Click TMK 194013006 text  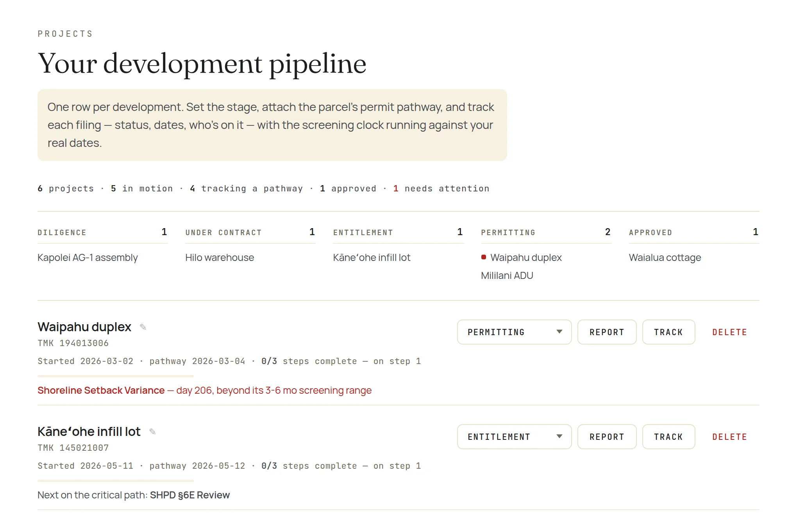73,343
